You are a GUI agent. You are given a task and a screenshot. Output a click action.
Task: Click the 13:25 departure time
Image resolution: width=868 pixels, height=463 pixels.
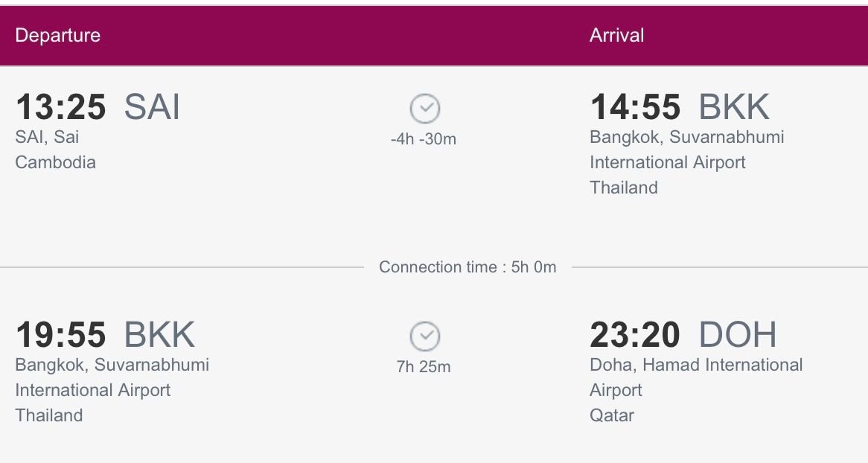(x=61, y=106)
